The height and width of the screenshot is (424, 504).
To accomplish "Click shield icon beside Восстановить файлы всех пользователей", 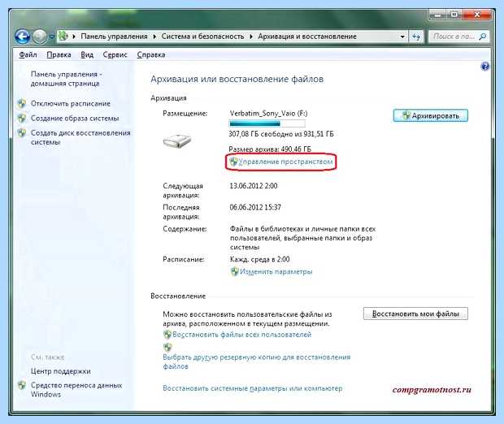I will pyautogui.click(x=167, y=335).
